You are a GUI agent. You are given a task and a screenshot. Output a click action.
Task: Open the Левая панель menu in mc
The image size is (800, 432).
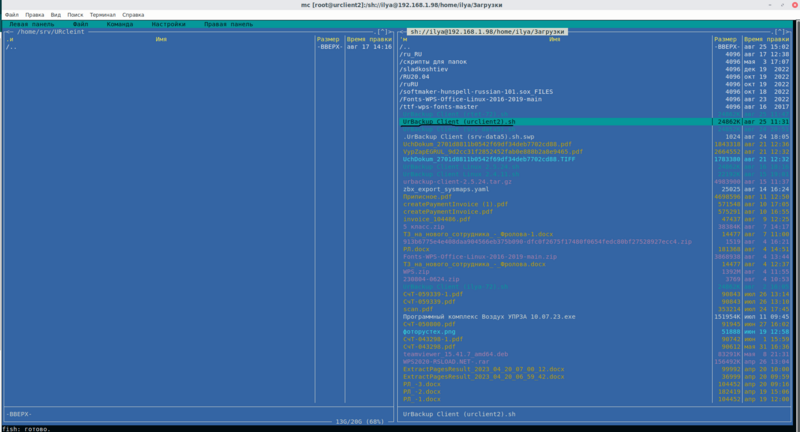(x=32, y=24)
